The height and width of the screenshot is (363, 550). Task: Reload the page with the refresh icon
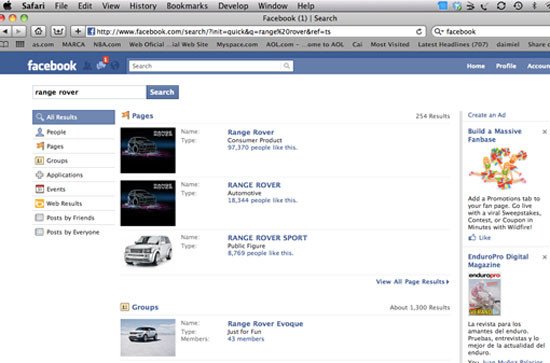419,32
